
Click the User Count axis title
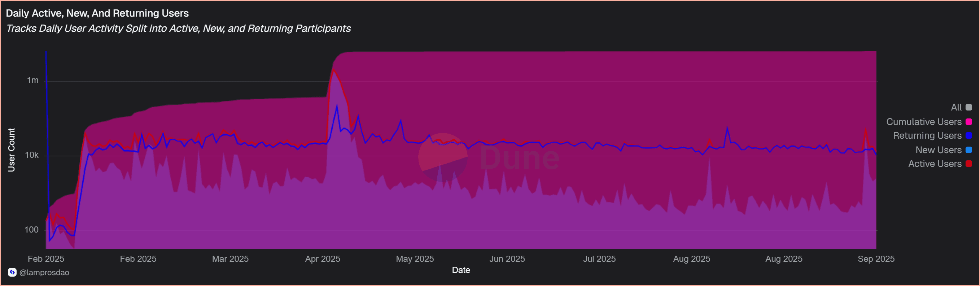point(12,150)
